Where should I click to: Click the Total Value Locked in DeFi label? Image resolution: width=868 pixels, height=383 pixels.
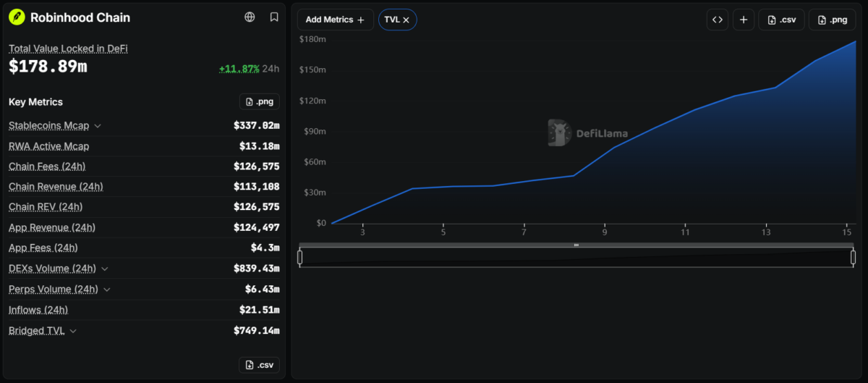tap(68, 49)
